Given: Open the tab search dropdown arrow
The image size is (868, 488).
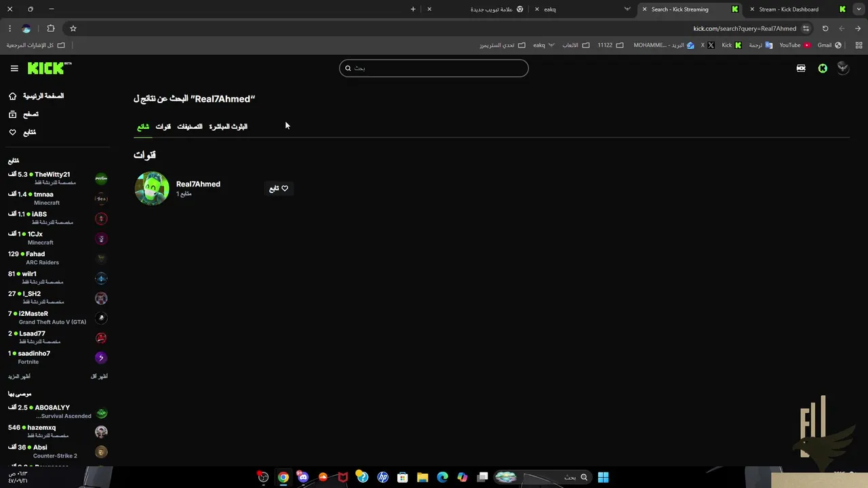Looking at the screenshot, I should coord(858,9).
